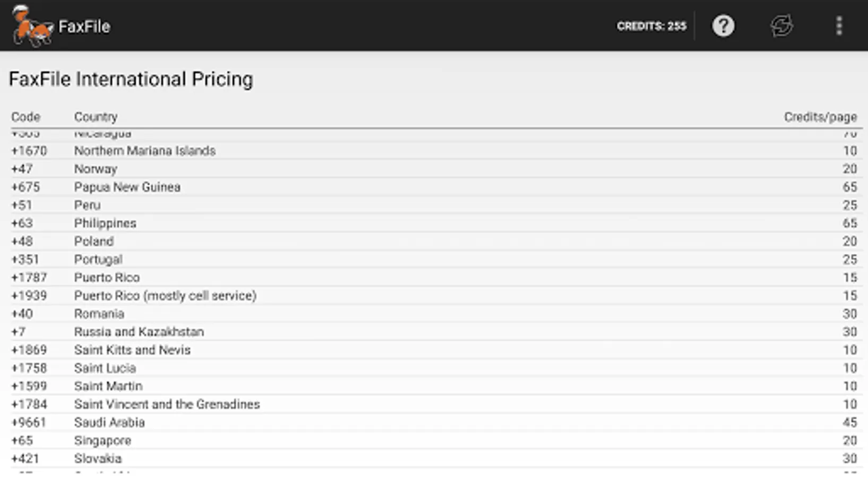The width and height of the screenshot is (868, 478).
Task: Tap the refresh sync icon
Action: click(781, 26)
